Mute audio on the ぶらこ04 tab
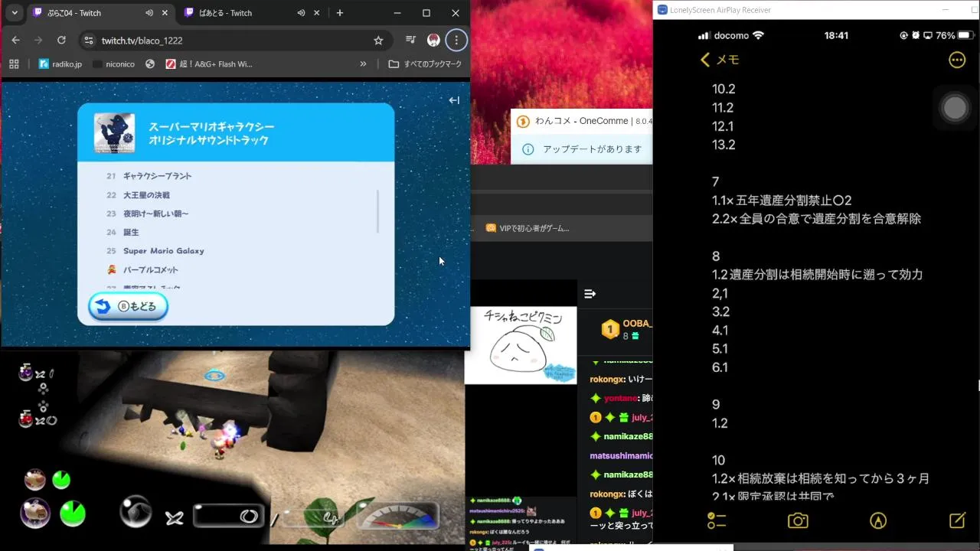Screen dimensions: 980x551 pyautogui.click(x=149, y=13)
